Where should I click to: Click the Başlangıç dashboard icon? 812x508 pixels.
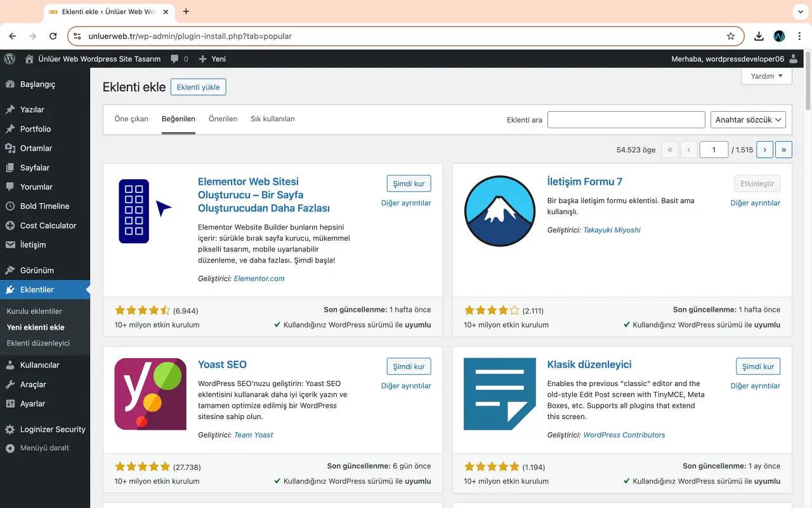click(10, 84)
